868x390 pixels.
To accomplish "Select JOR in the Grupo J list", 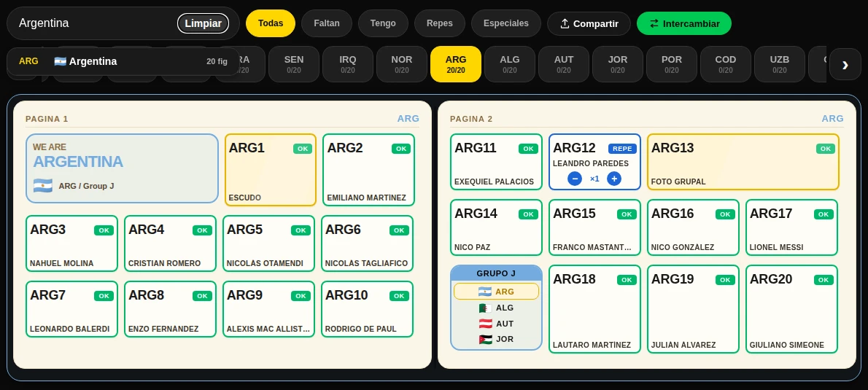I will [x=496, y=339].
